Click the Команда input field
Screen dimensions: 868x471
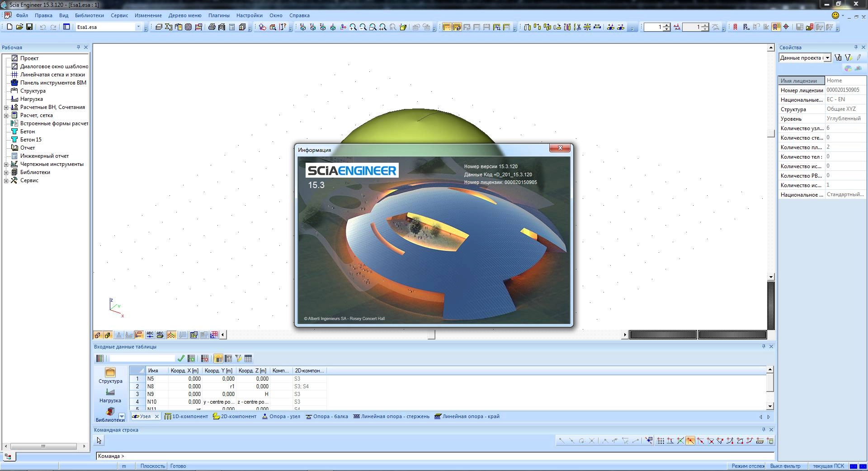click(x=435, y=456)
